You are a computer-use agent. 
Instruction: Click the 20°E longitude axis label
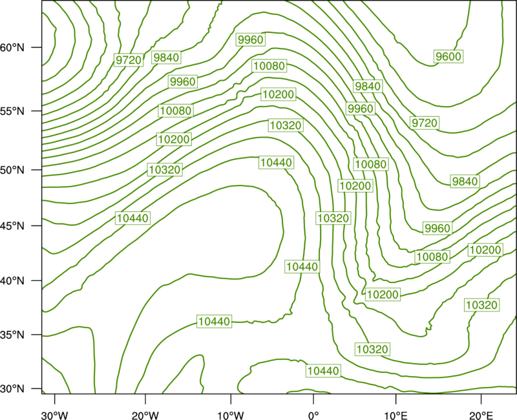click(x=481, y=415)
